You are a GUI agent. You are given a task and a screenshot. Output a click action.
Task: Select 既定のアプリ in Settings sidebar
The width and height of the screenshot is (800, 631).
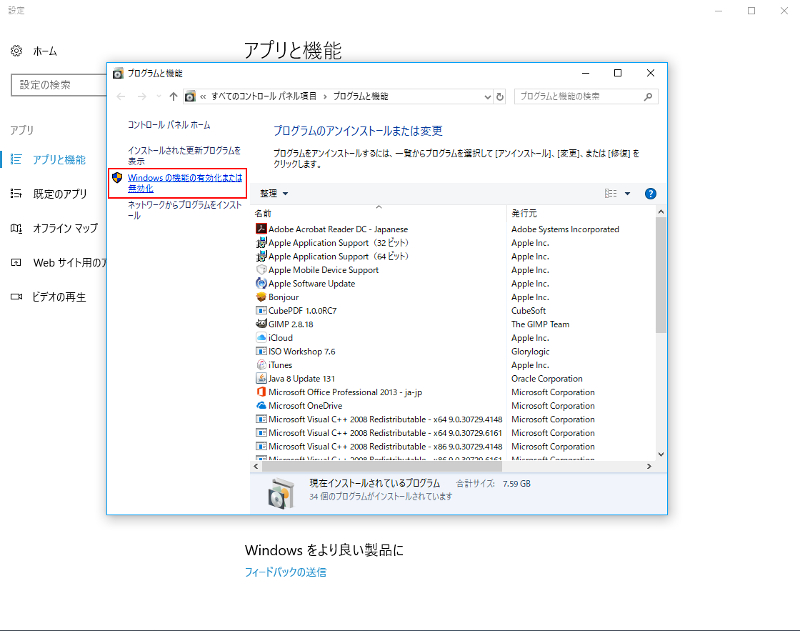60,194
